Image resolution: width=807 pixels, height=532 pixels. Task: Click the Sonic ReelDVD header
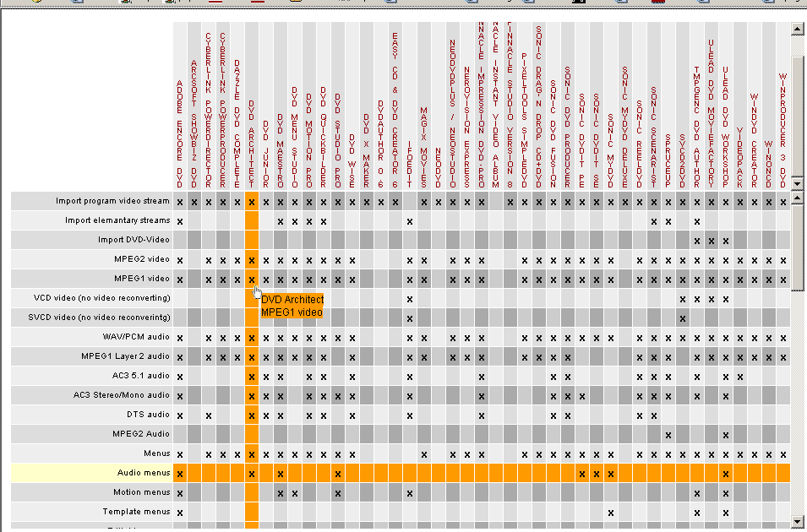[640, 144]
